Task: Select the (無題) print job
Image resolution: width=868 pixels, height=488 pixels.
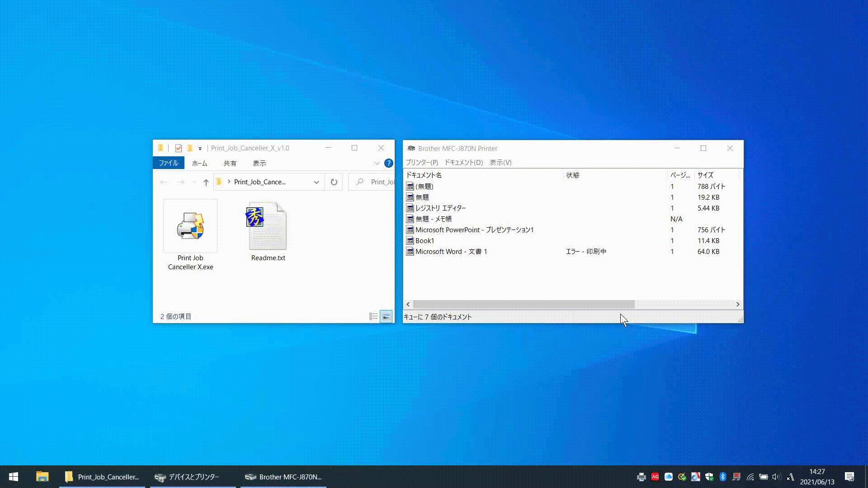Action: (573, 187)
